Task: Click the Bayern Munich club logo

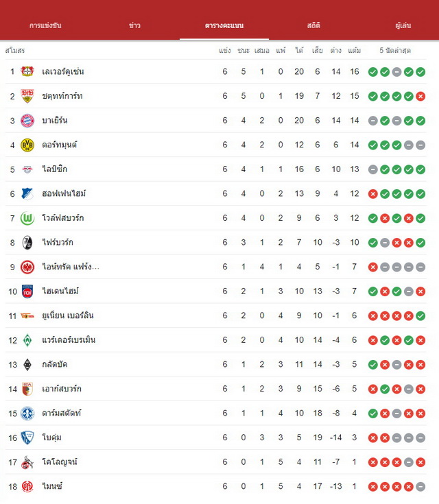Action: (27, 121)
